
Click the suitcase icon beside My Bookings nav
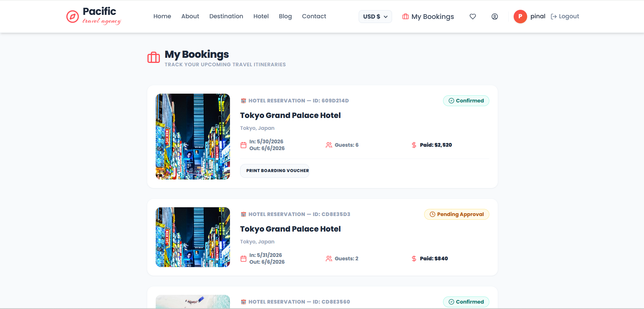(x=406, y=17)
